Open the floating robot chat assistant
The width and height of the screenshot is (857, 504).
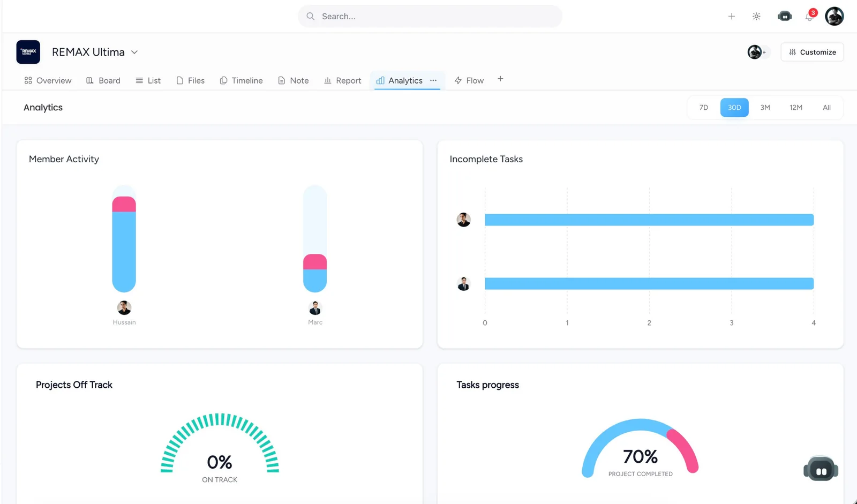tap(821, 469)
